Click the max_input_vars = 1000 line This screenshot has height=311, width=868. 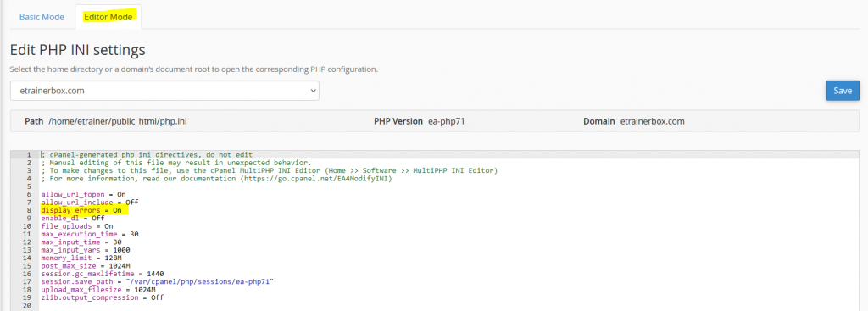coord(86,250)
